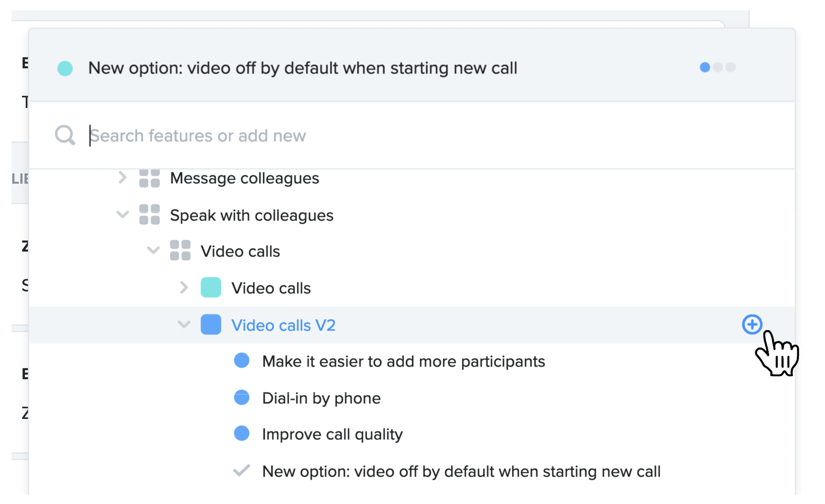
Task: Click the magnifying glass search icon
Action: click(65, 135)
